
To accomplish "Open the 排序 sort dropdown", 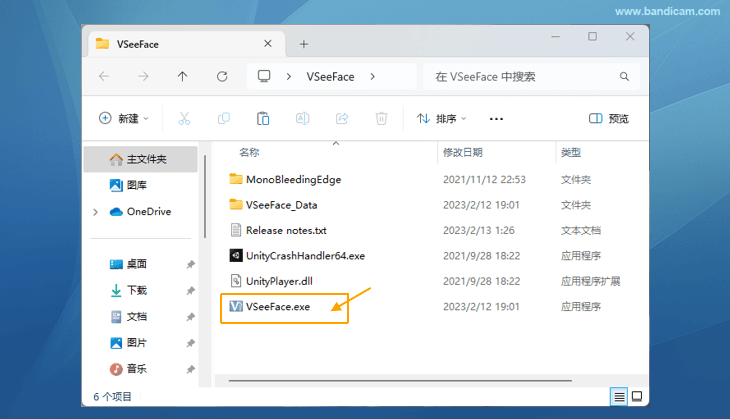I will tap(441, 119).
